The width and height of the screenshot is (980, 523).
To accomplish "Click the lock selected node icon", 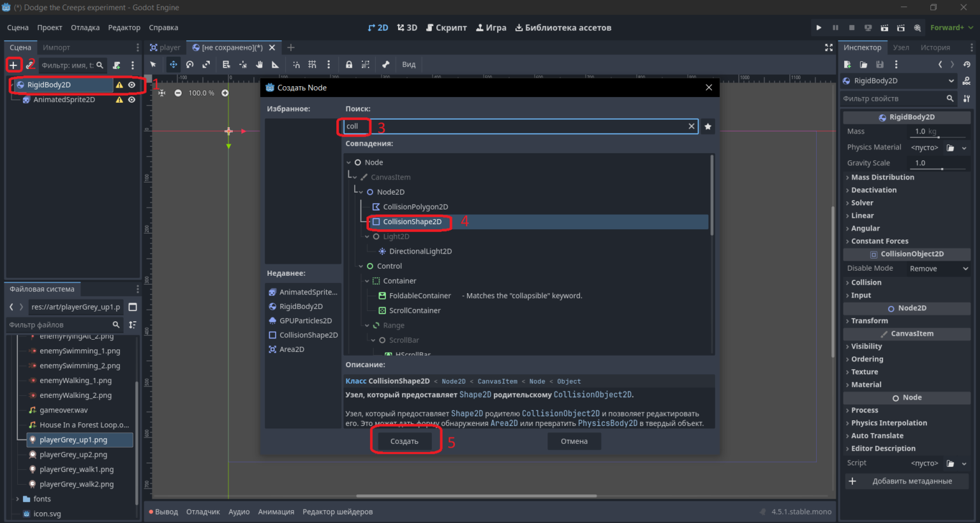I will click(349, 64).
